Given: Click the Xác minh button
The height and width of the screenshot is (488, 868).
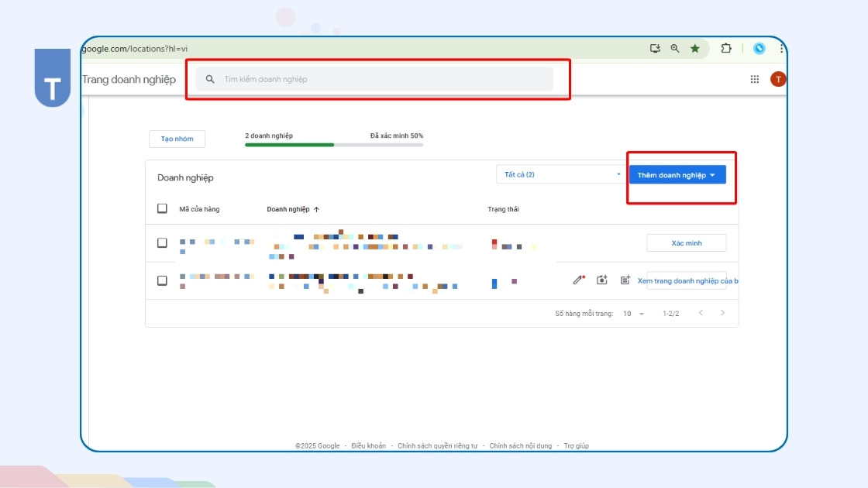Looking at the screenshot, I should click(686, 242).
